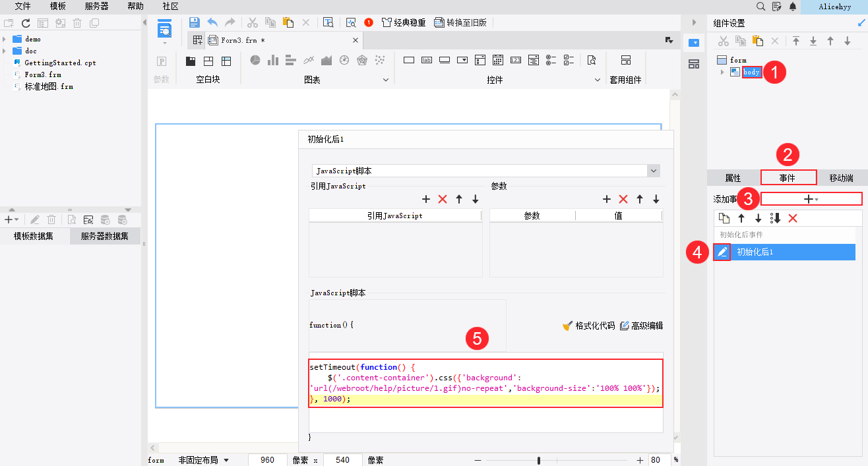Insert a scatter chart component
The image size is (868, 466).
(x=380, y=61)
